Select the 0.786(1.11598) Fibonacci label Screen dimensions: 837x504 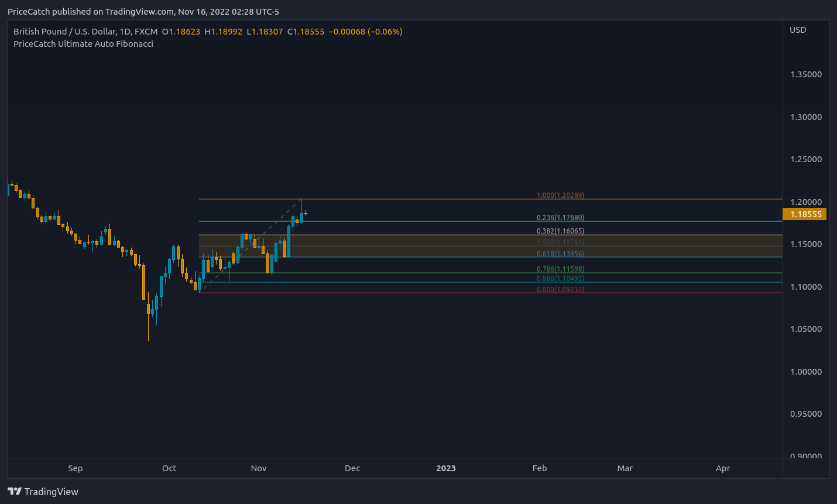click(x=560, y=269)
